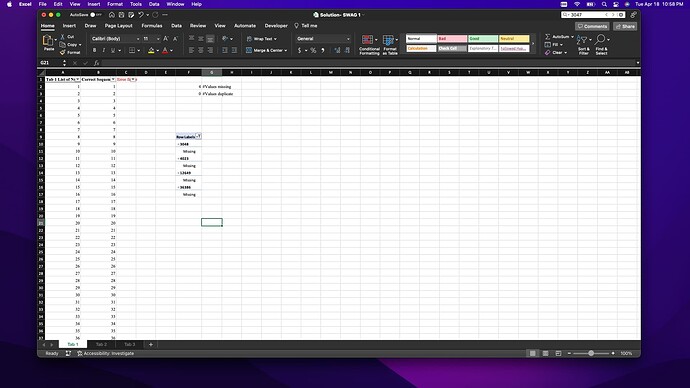
Task: Click the home icon in title bar
Action: tap(112, 15)
